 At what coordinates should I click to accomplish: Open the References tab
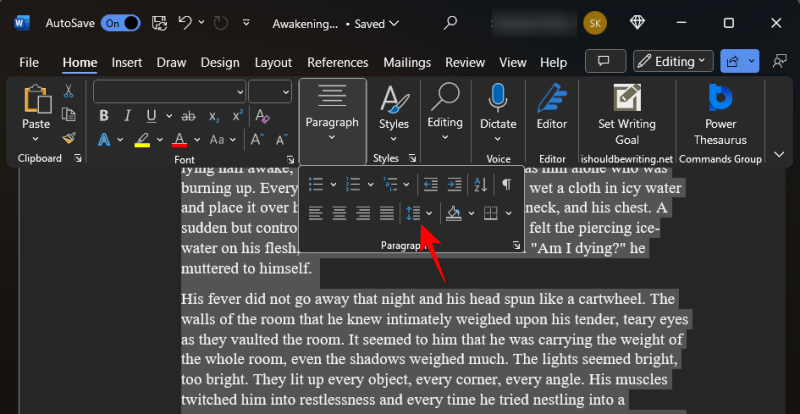tap(338, 62)
